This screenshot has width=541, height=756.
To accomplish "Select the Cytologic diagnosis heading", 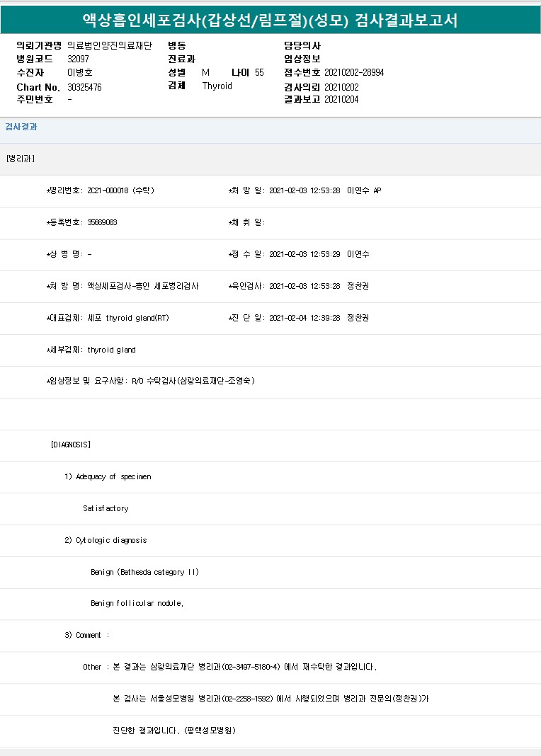I will click(106, 540).
